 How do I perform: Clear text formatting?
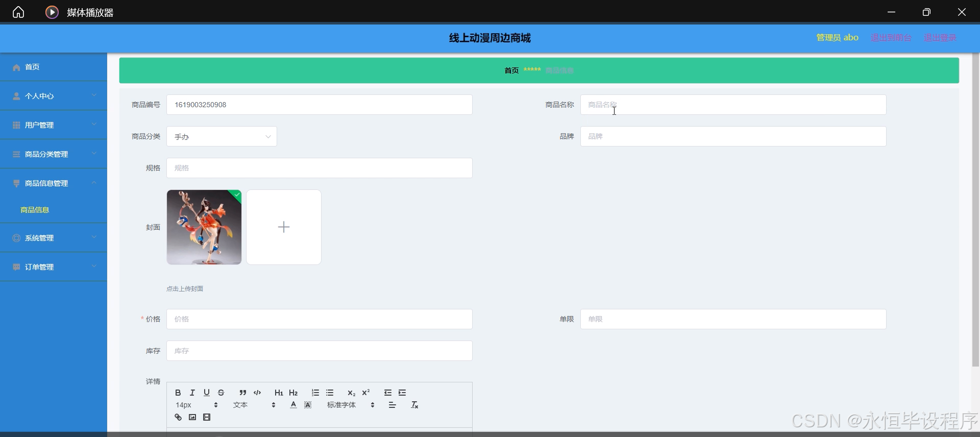tap(414, 405)
